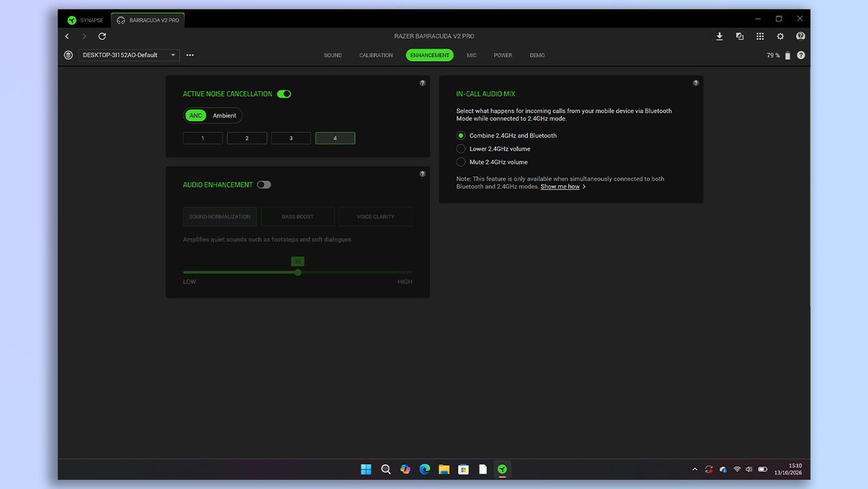Set ANC level to 2
The height and width of the screenshot is (489, 868).
click(247, 138)
